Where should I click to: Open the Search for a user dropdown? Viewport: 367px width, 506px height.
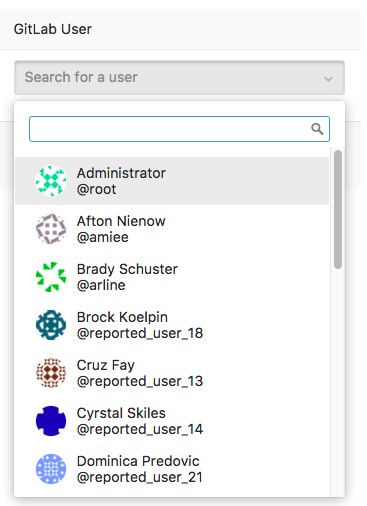tap(179, 78)
